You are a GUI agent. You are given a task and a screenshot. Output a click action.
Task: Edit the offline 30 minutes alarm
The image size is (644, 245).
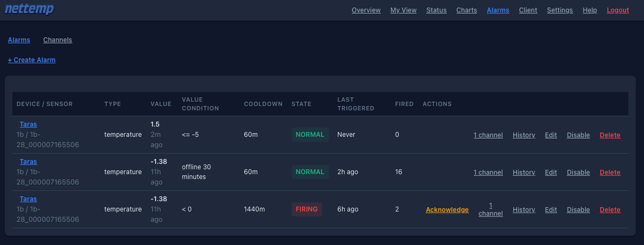551,173
